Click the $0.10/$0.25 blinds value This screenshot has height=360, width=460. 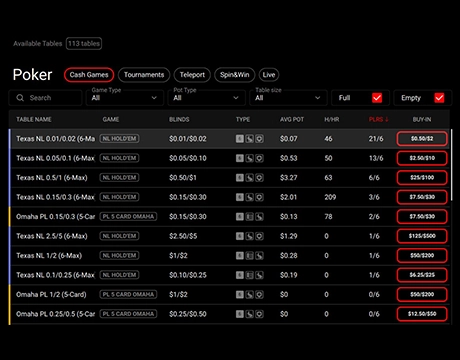[x=188, y=275]
